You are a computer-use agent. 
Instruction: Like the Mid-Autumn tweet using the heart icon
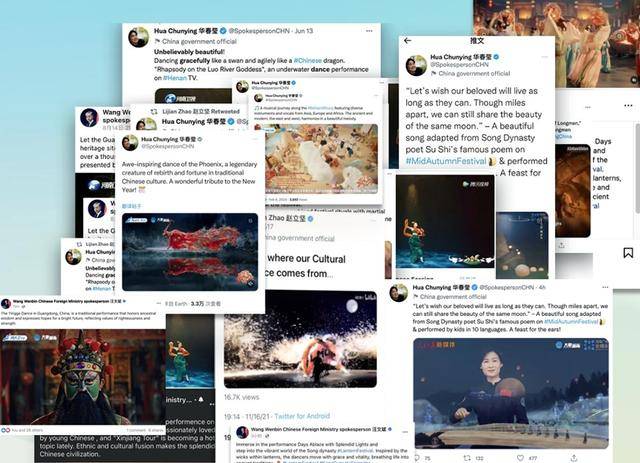[x=520, y=458]
